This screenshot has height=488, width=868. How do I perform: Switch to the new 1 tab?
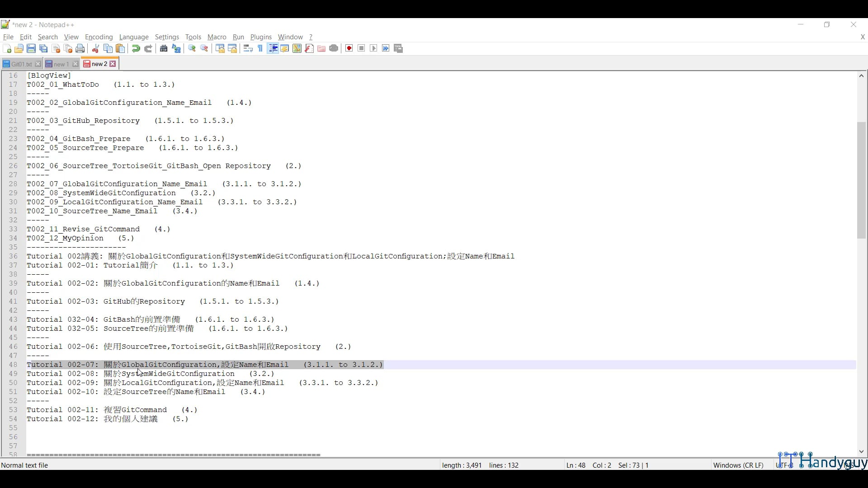(61, 64)
